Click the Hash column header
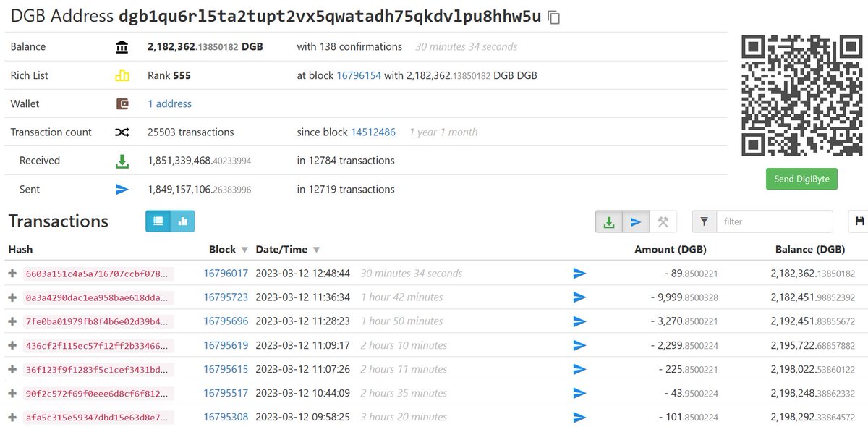 click(20, 250)
